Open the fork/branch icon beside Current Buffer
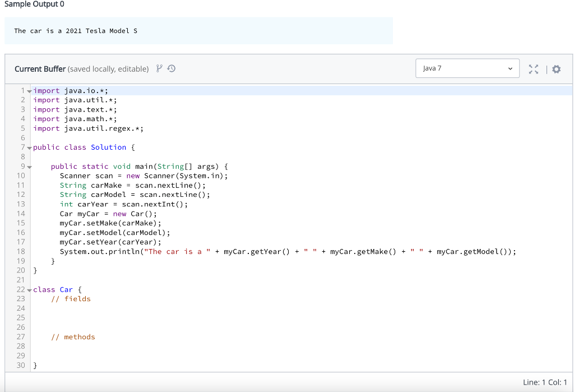 click(x=159, y=68)
